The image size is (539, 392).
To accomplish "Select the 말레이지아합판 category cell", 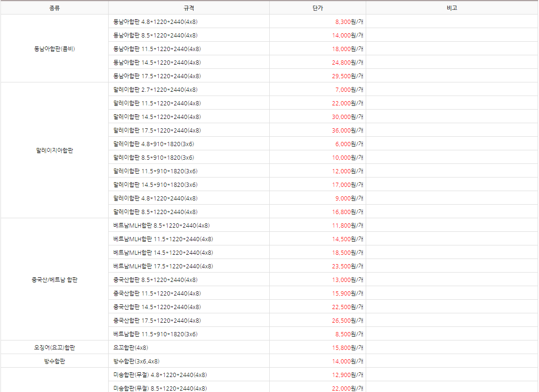I will pos(54,150).
